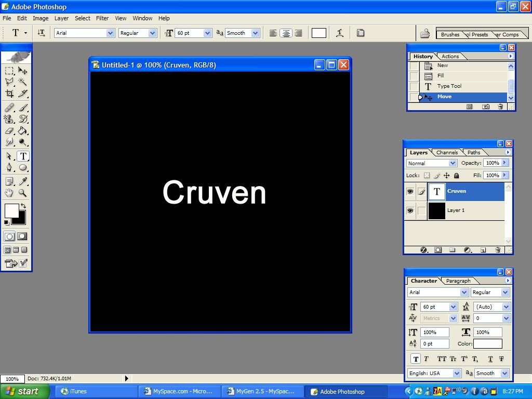Select the Hand tool
Viewport: 532px width, 399px height.
[9, 193]
